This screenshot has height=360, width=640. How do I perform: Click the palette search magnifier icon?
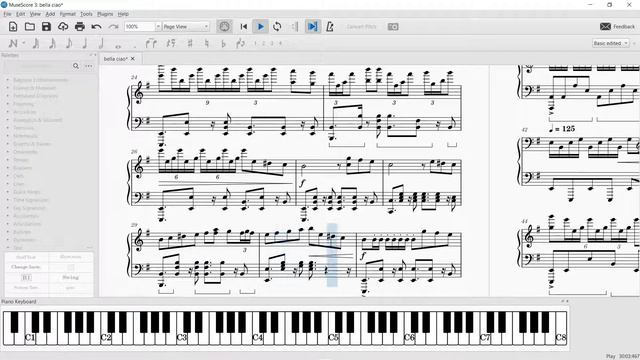pyautogui.click(x=76, y=66)
